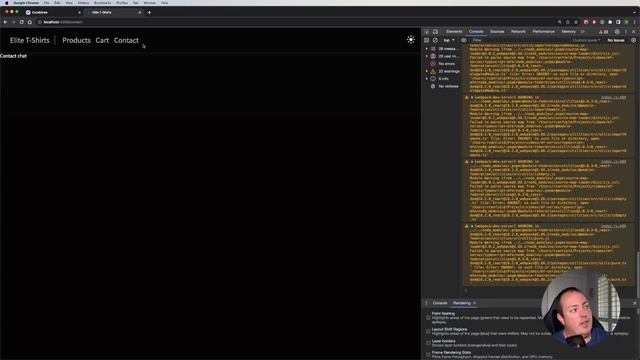Close the Rendering drawer tab
This screenshot has height=360, width=640.
474,303
